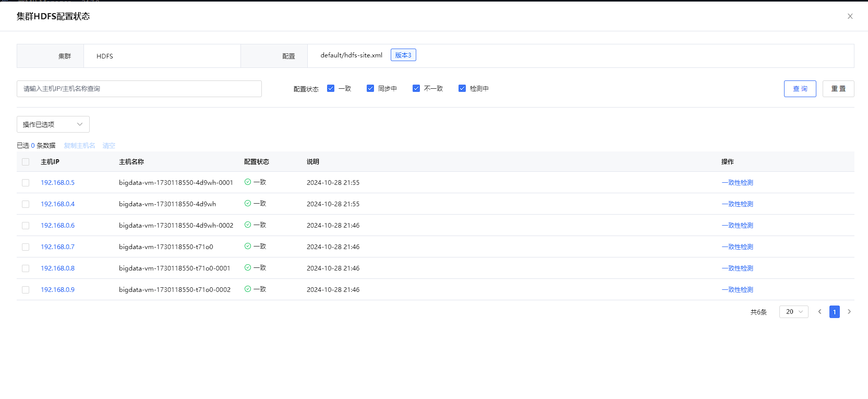The height and width of the screenshot is (399, 868).
Task: Open host IP 192.168.0.4 link
Action: click(57, 204)
